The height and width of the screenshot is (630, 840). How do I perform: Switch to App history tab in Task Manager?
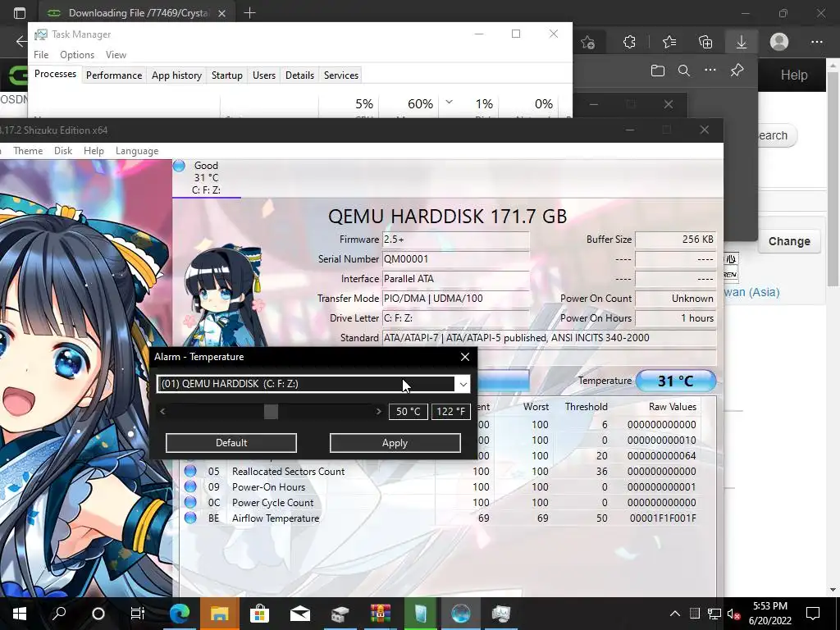click(x=177, y=75)
